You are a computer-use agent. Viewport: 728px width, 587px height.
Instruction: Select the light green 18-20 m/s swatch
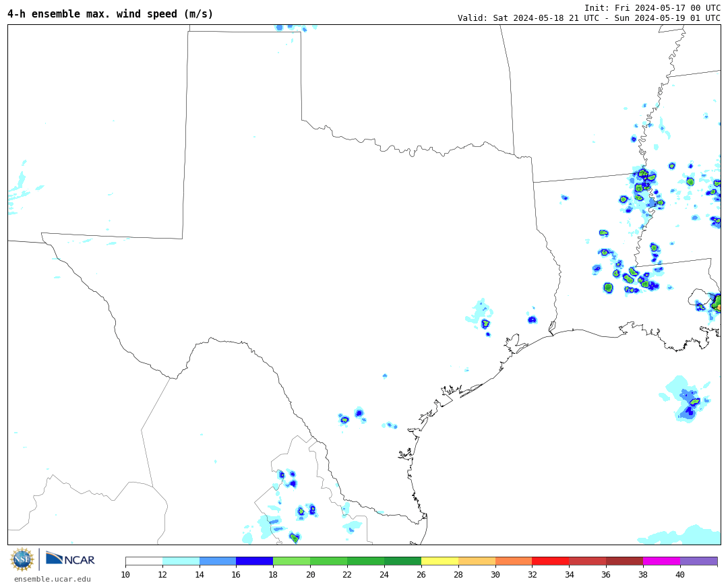pyautogui.click(x=292, y=561)
